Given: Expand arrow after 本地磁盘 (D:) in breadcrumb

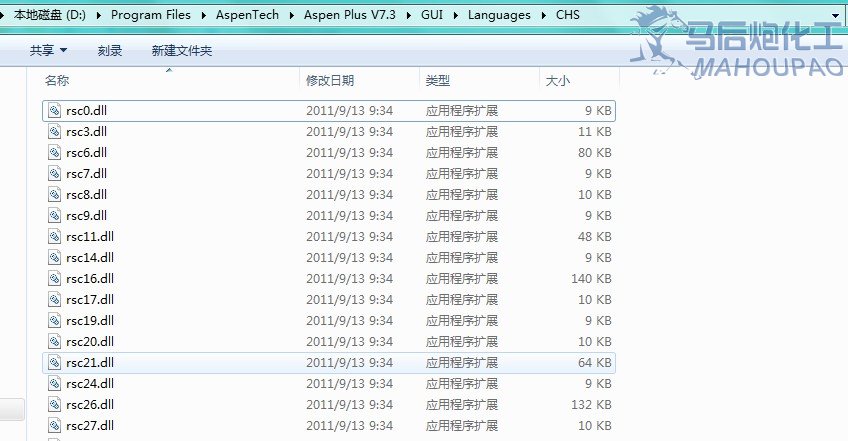Looking at the screenshot, I should click(x=98, y=15).
